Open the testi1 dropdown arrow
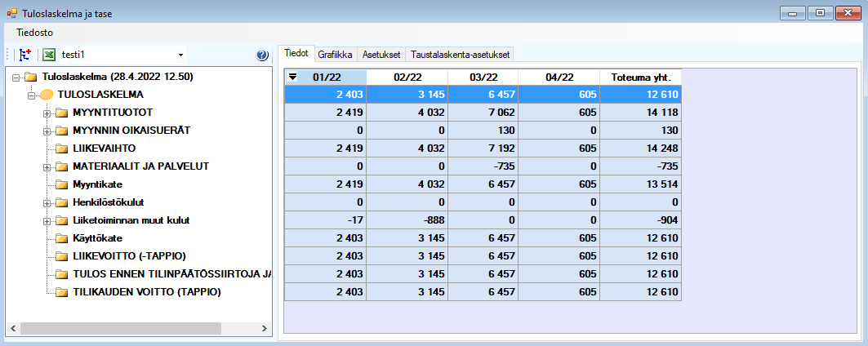Screen dimensions: 868x346 point(180,55)
